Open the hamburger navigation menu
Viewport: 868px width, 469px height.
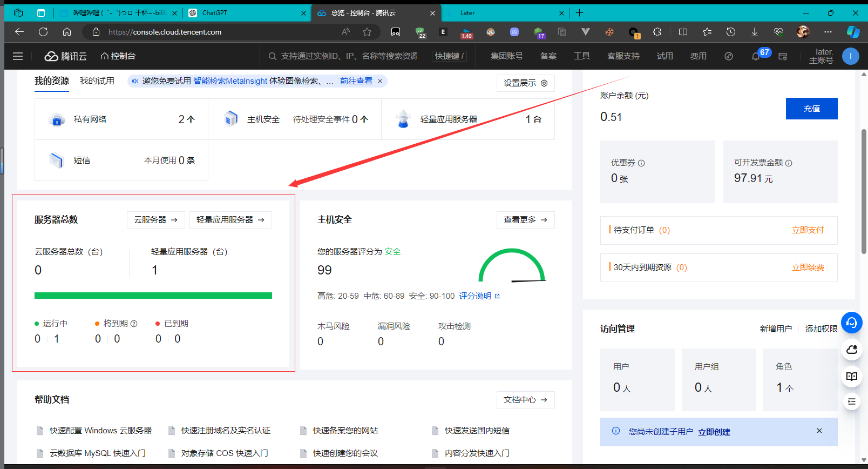[18, 56]
